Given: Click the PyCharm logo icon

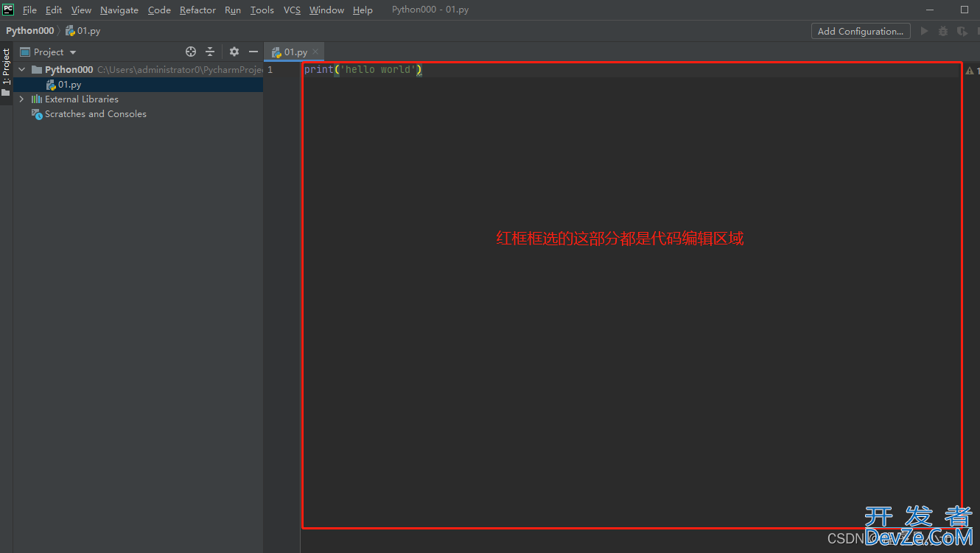Looking at the screenshot, I should click(9, 10).
